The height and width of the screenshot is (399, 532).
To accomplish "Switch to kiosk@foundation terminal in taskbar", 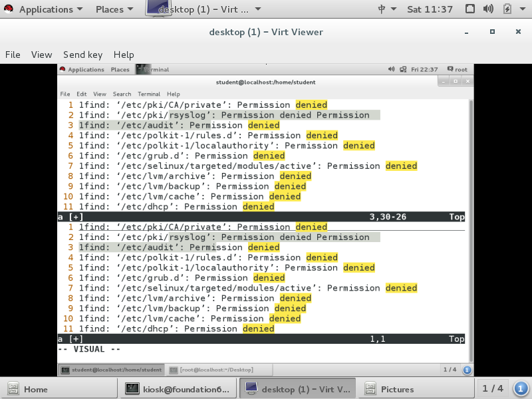I will 178,389.
